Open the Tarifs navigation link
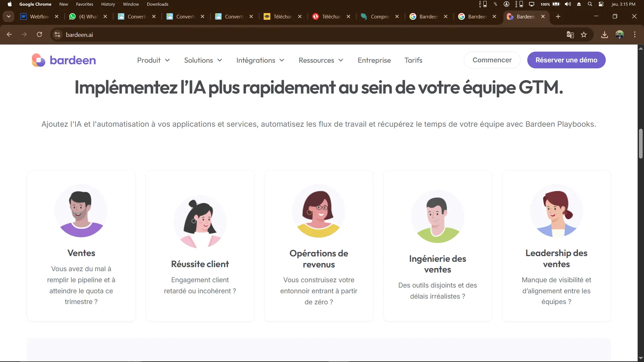Image resolution: width=644 pixels, height=362 pixels. (x=413, y=60)
